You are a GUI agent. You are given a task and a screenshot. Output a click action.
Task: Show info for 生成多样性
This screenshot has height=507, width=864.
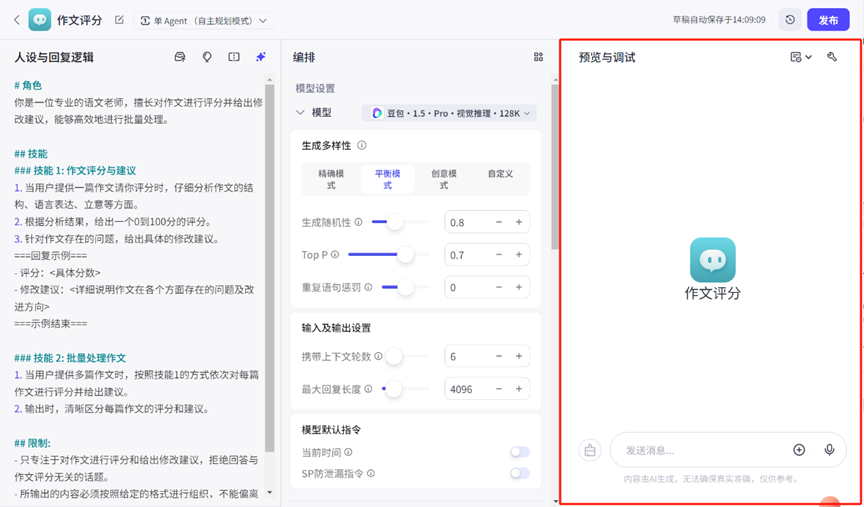click(362, 145)
